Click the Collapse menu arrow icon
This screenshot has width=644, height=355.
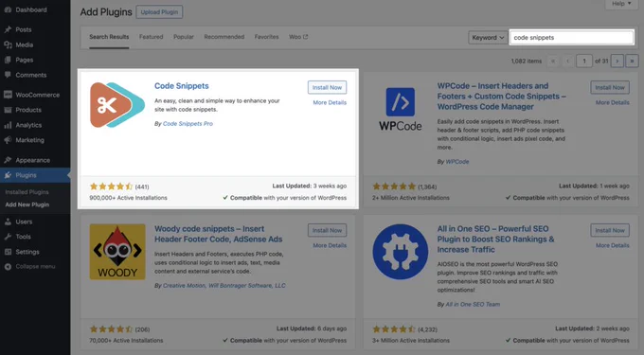point(8,267)
